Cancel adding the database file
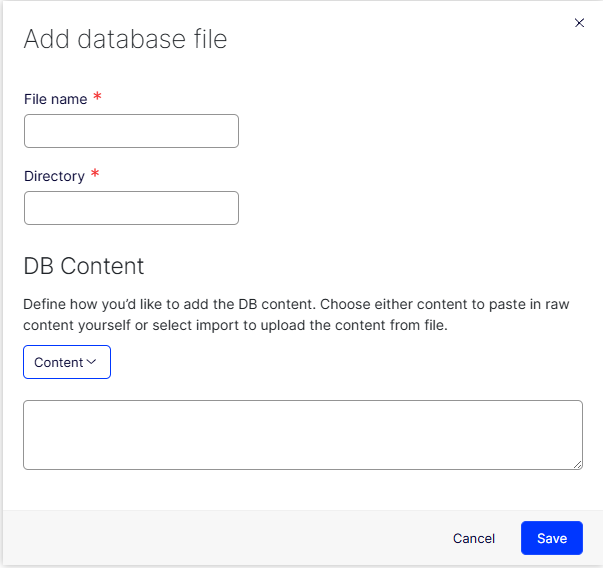 [x=474, y=538]
